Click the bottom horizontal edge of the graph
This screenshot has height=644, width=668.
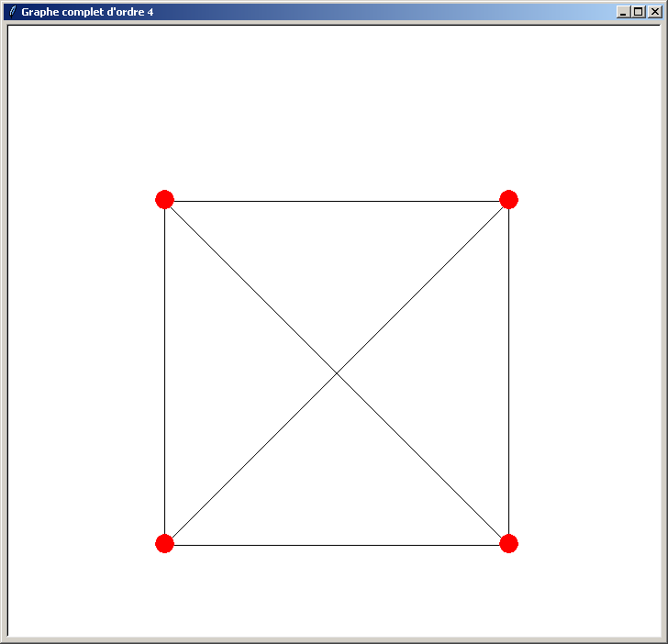(x=337, y=545)
